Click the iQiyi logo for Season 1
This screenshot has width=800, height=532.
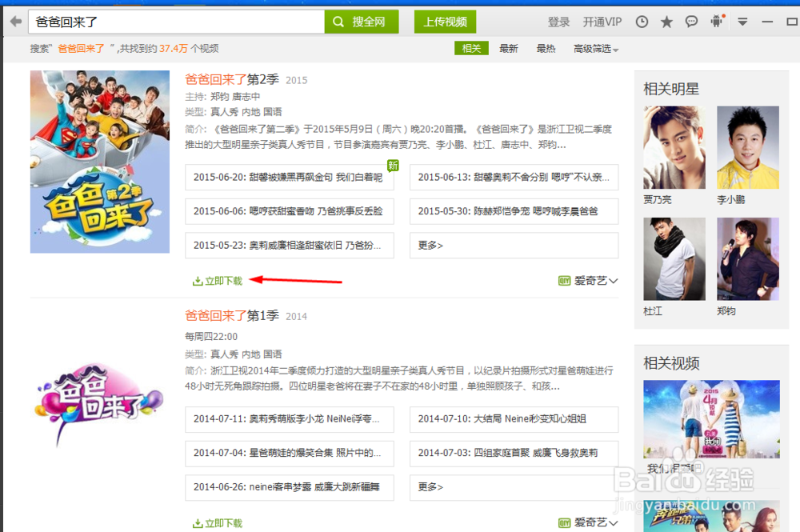tap(564, 523)
